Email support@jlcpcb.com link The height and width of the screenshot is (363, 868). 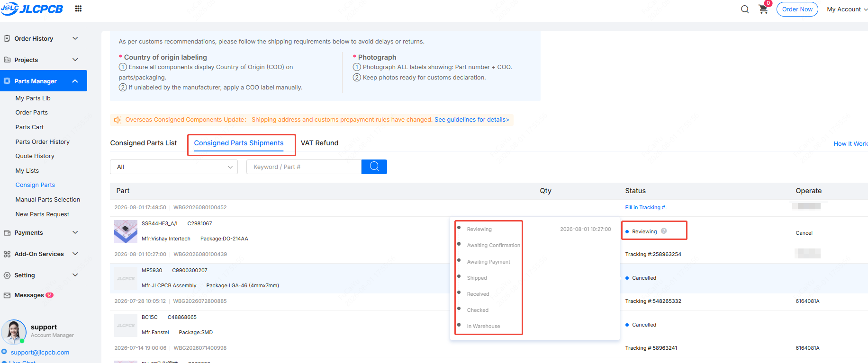[40, 353]
